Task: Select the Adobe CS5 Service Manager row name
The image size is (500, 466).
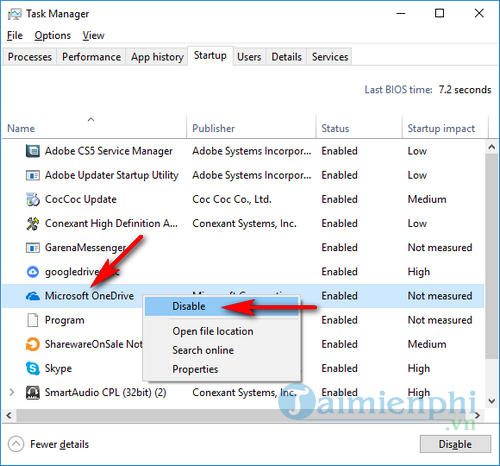Action: click(109, 151)
